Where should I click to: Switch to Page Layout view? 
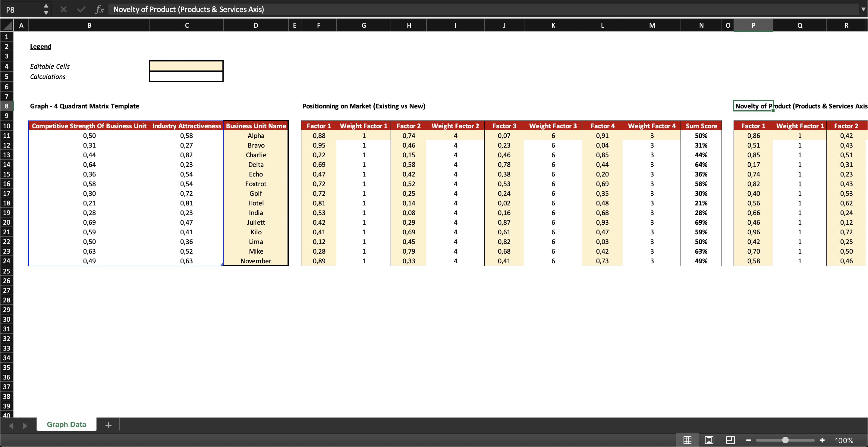pos(709,440)
